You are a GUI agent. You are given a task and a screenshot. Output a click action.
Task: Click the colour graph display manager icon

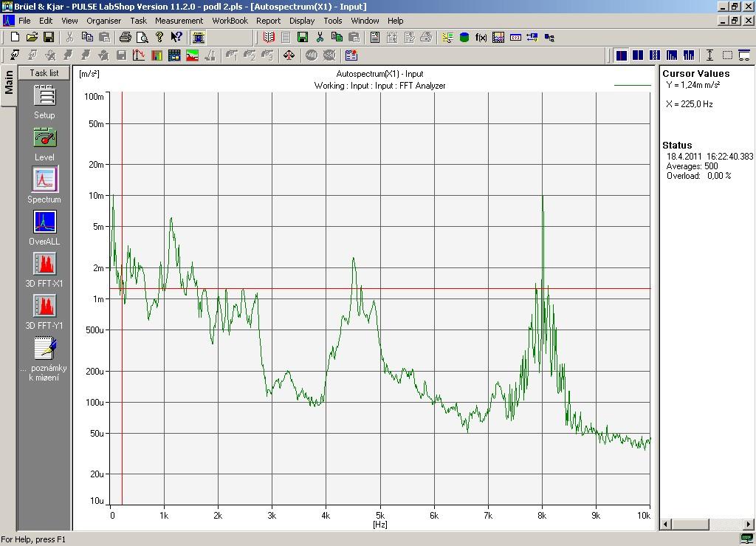(498, 37)
